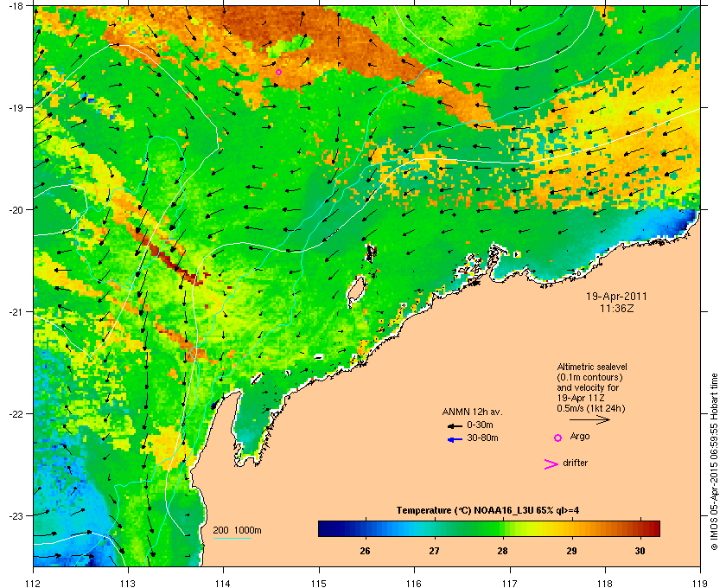Click the Argo circle symbol in the legend

click(558, 438)
